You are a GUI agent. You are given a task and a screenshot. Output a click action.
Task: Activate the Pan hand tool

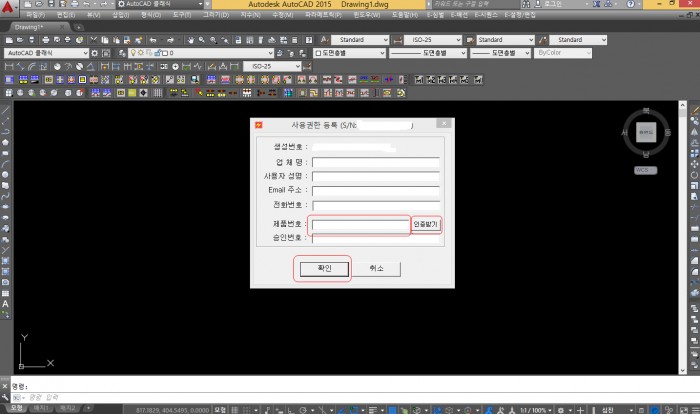tap(191, 40)
